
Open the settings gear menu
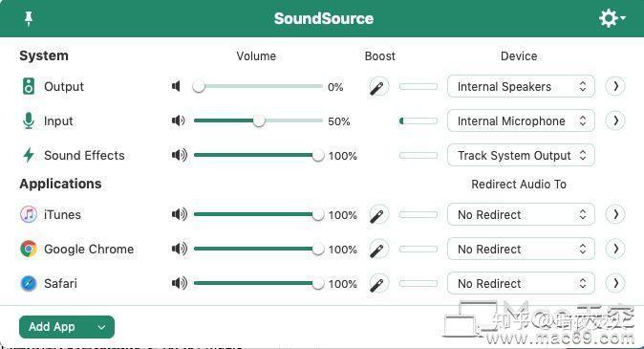point(612,18)
